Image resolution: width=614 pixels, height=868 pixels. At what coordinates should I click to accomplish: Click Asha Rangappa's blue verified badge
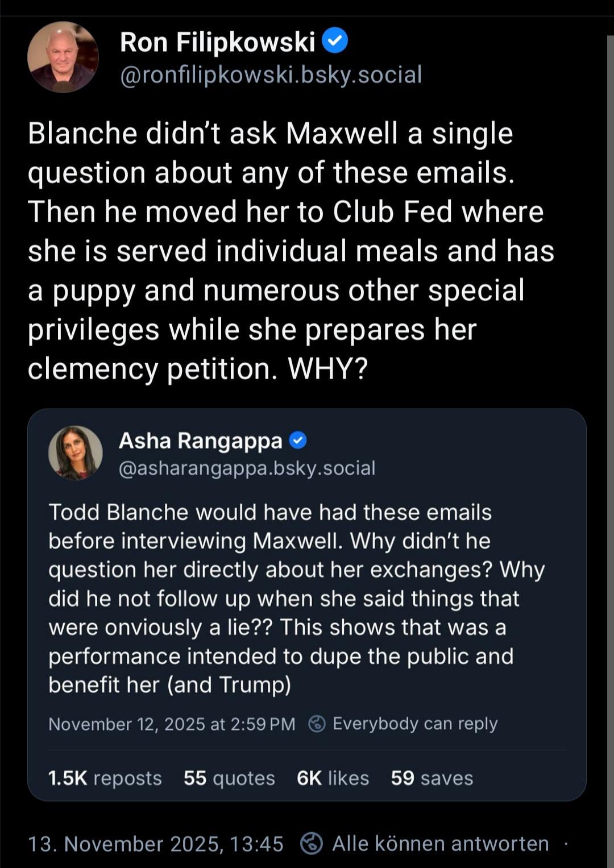pos(298,441)
